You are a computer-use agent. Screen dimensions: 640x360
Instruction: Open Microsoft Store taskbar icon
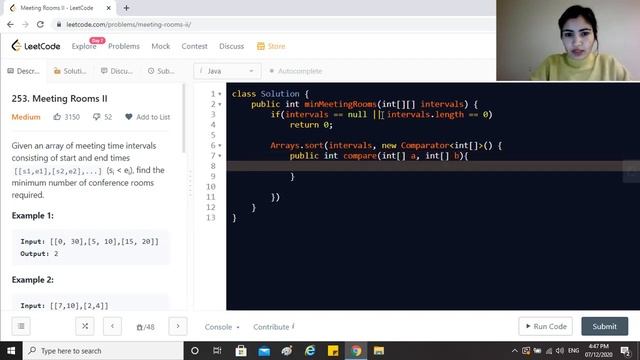point(241,351)
